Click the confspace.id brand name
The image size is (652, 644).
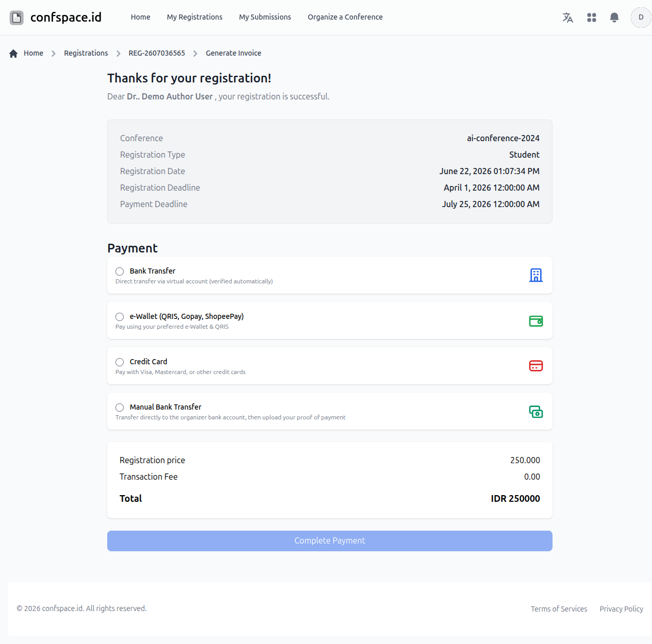coord(66,18)
